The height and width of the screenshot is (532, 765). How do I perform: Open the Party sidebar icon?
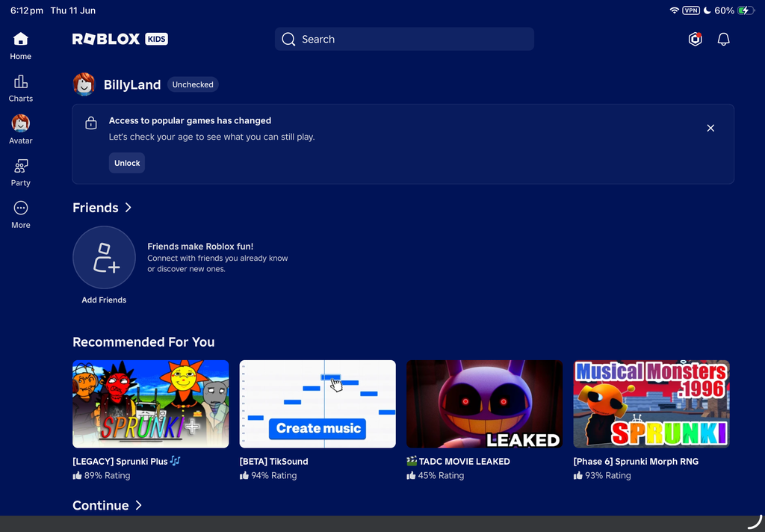[20, 166]
